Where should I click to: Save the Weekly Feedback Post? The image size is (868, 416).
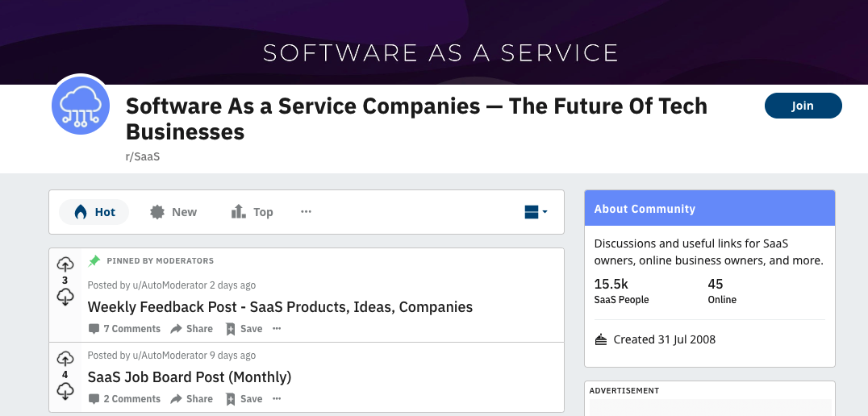click(244, 329)
